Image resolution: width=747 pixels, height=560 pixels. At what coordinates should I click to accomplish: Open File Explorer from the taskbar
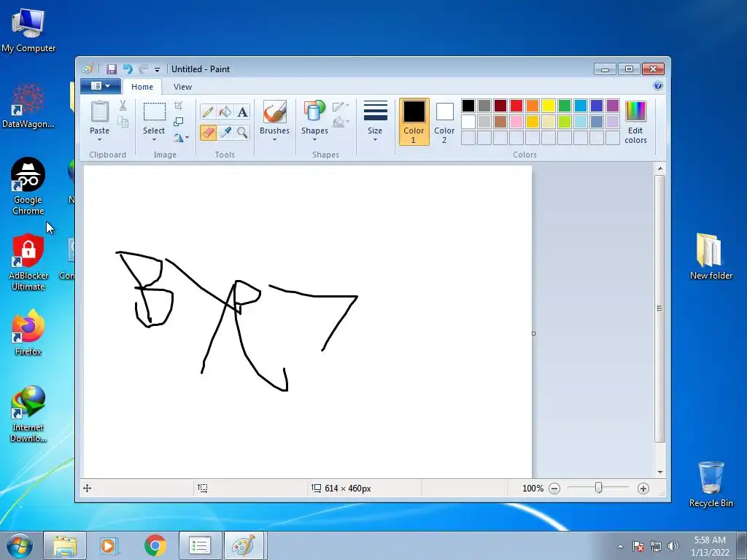[x=65, y=545]
